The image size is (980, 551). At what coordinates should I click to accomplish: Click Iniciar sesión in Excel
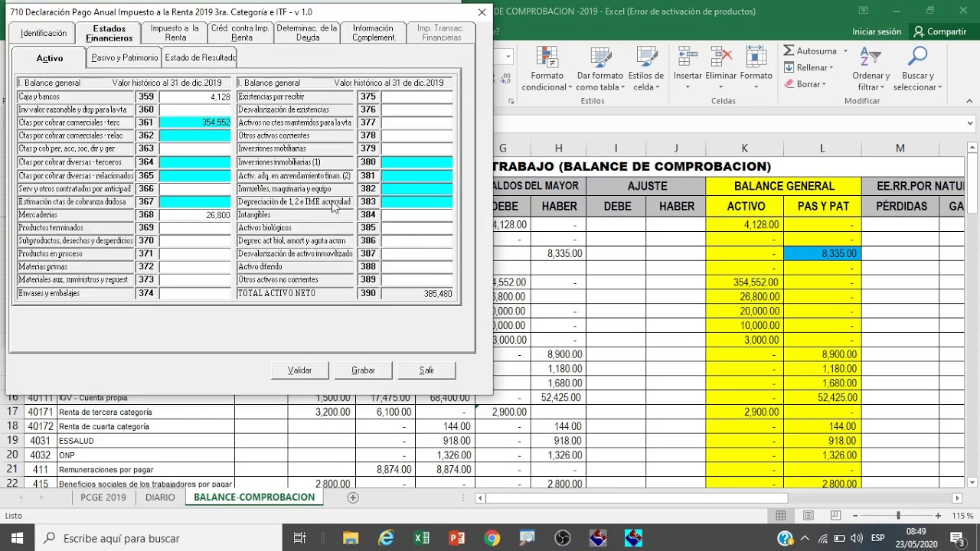[877, 31]
